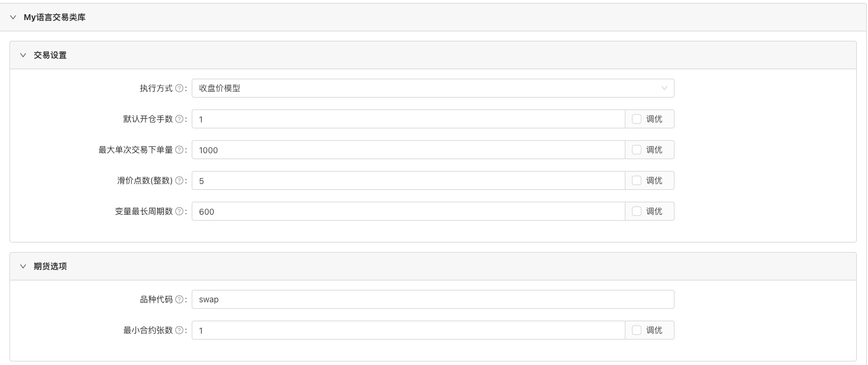Click help icon beside 最大单次交易下单量
Viewport: 868px width, 365px height.
click(179, 150)
